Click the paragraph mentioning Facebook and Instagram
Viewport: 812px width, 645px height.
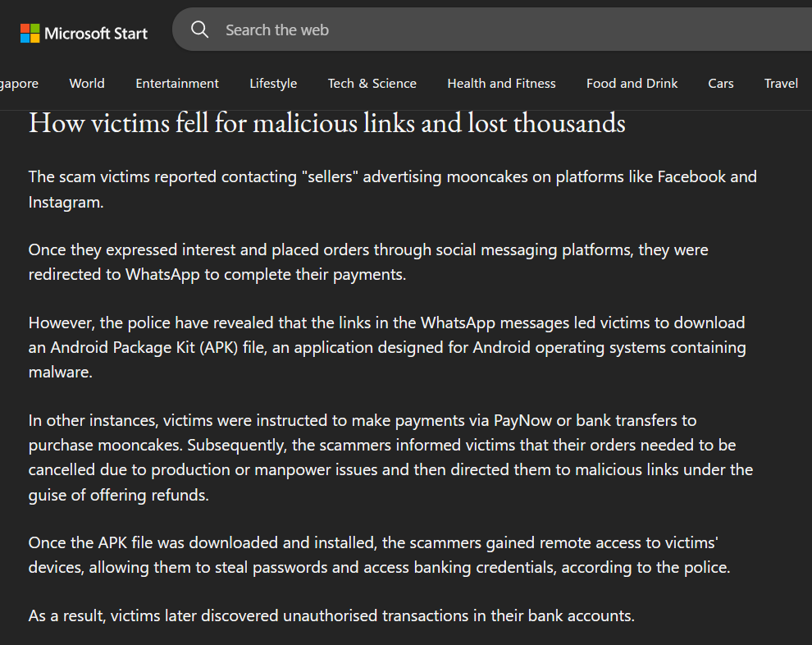coord(392,189)
